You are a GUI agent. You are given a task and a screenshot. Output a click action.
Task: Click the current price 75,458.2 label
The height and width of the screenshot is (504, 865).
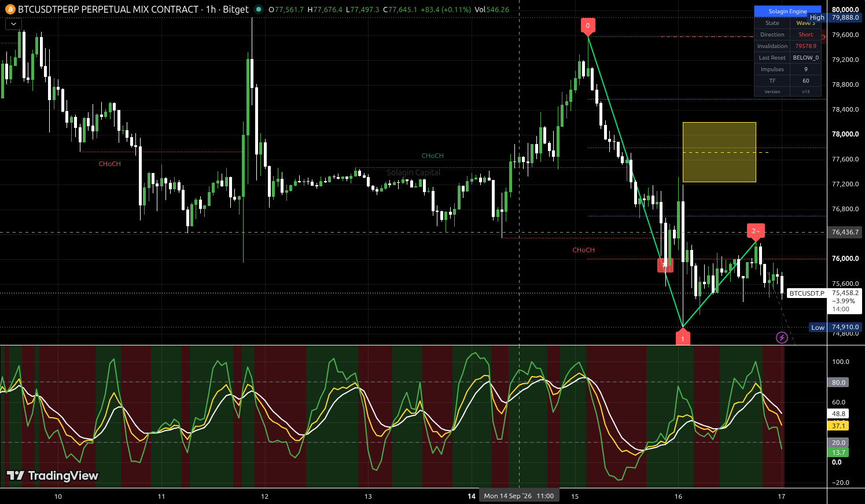coord(845,293)
